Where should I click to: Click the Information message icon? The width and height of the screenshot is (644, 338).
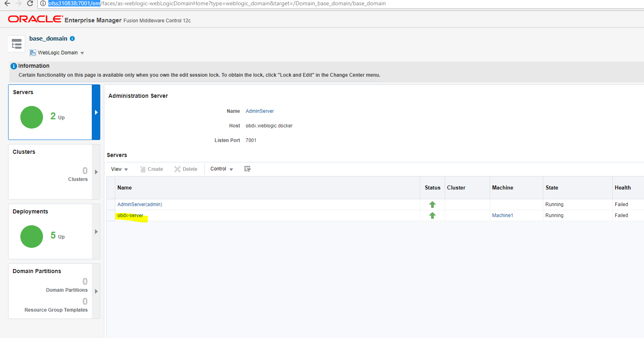pyautogui.click(x=14, y=66)
